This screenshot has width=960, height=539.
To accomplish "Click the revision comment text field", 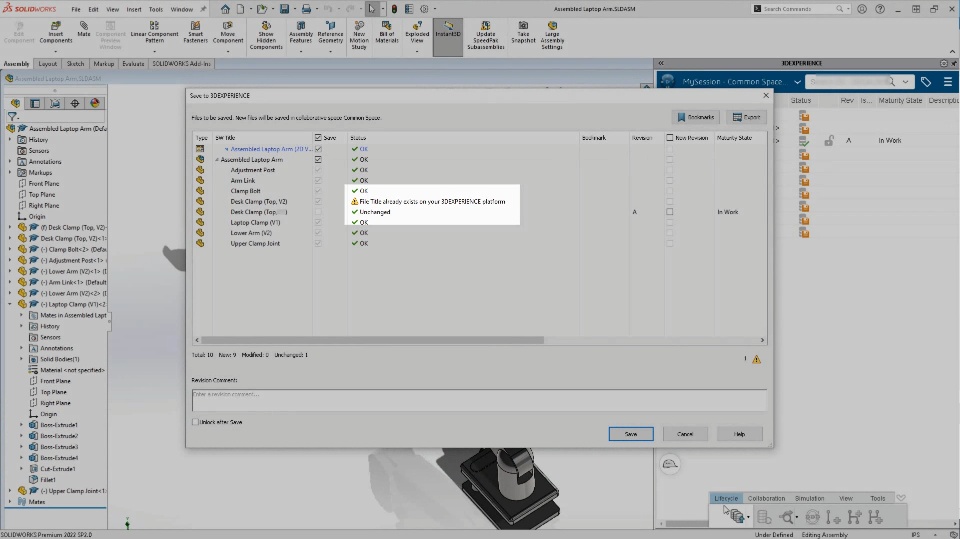I will click(479, 400).
